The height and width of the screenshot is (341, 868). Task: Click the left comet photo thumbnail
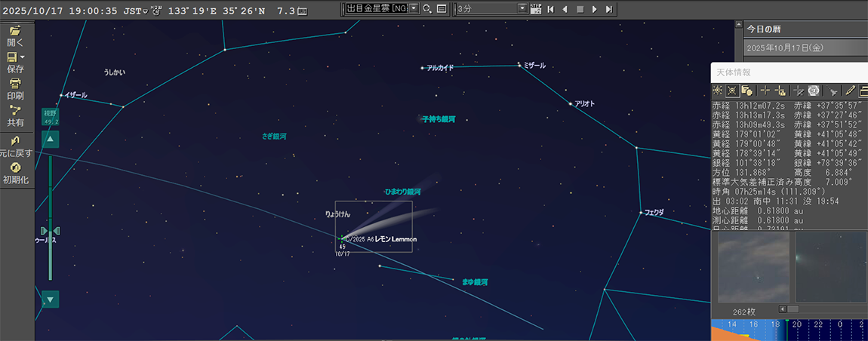click(750, 267)
